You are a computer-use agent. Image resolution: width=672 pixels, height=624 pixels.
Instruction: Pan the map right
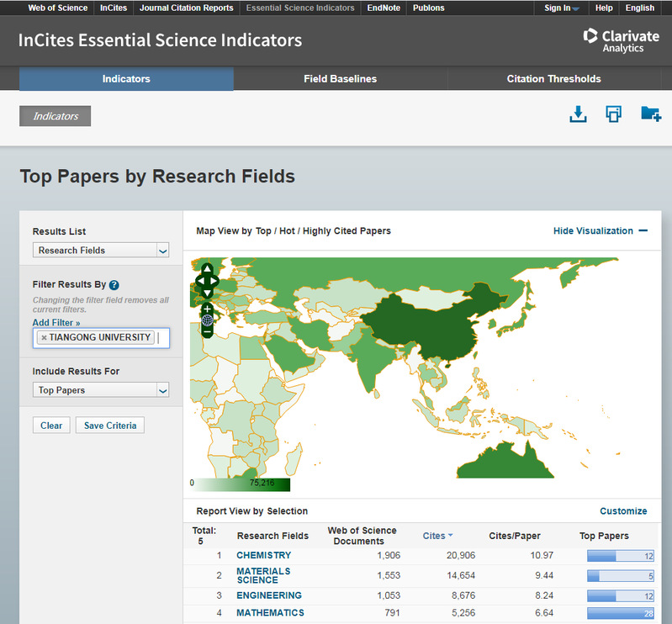(x=214, y=281)
